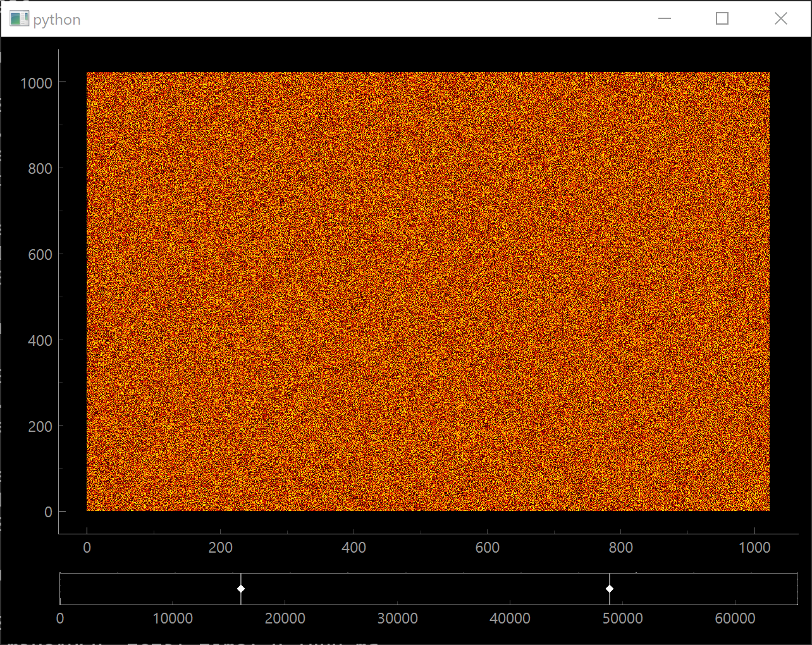Click the top-left corner of the image plot

click(89, 73)
